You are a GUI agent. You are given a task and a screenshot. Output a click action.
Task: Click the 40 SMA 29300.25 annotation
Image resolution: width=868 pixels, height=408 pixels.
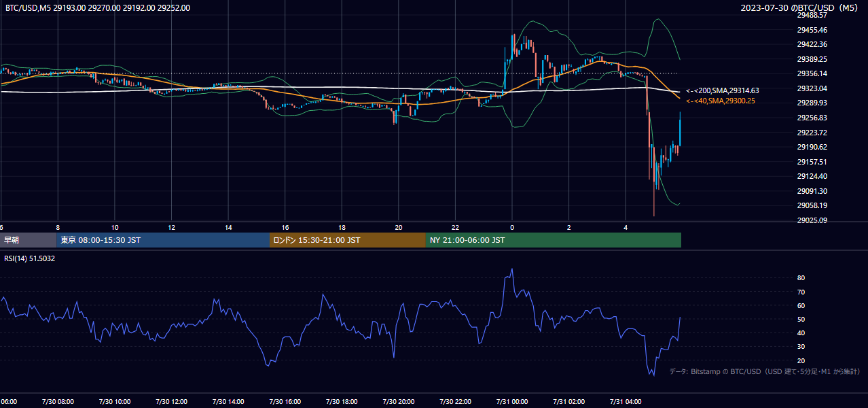(x=721, y=101)
